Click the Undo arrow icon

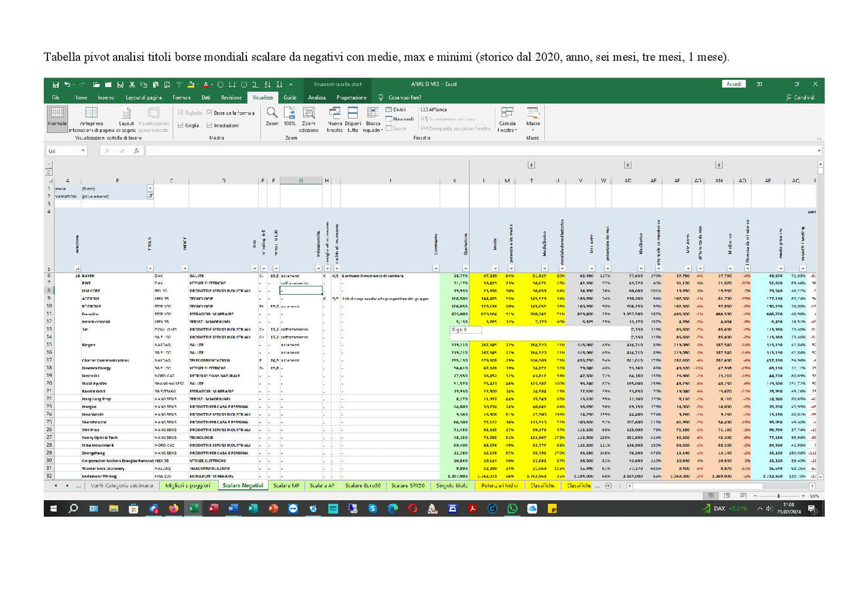coord(67,85)
